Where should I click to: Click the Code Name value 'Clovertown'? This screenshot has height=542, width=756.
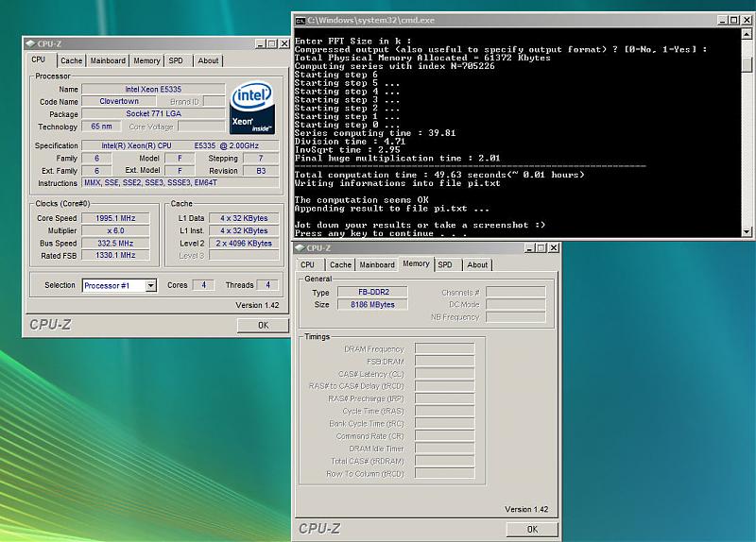click(119, 101)
